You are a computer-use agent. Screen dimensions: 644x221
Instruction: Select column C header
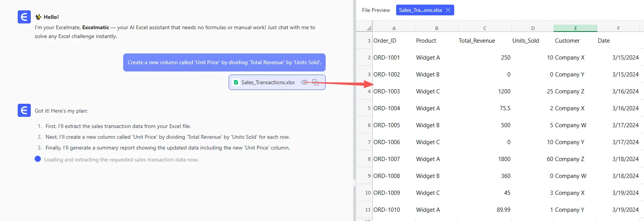click(485, 28)
